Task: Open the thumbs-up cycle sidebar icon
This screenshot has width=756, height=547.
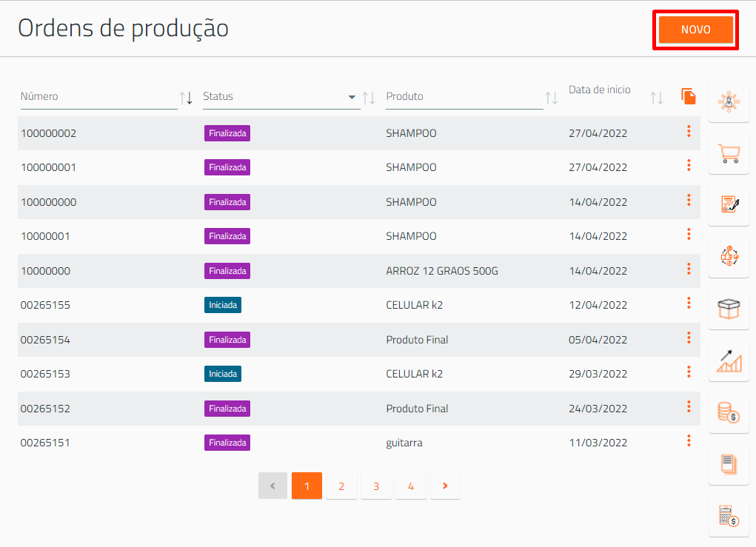Action: [729, 256]
